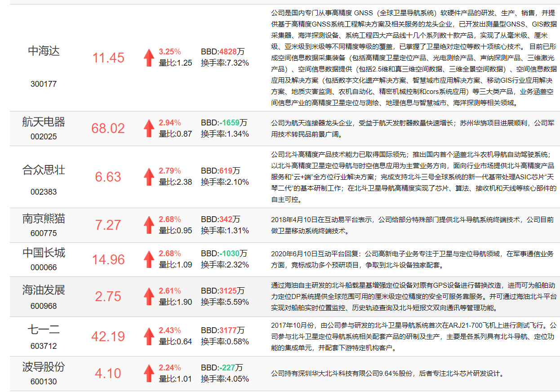Viewport: 560px width, 392px height.
Task: Open stock name 海油发展
Action: [x=44, y=290]
